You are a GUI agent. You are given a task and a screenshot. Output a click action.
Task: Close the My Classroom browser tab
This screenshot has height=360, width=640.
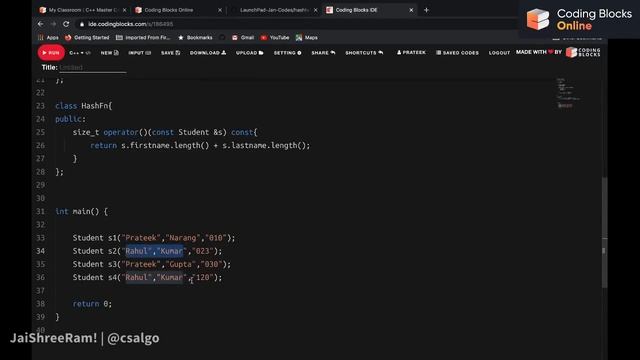tap(124, 10)
